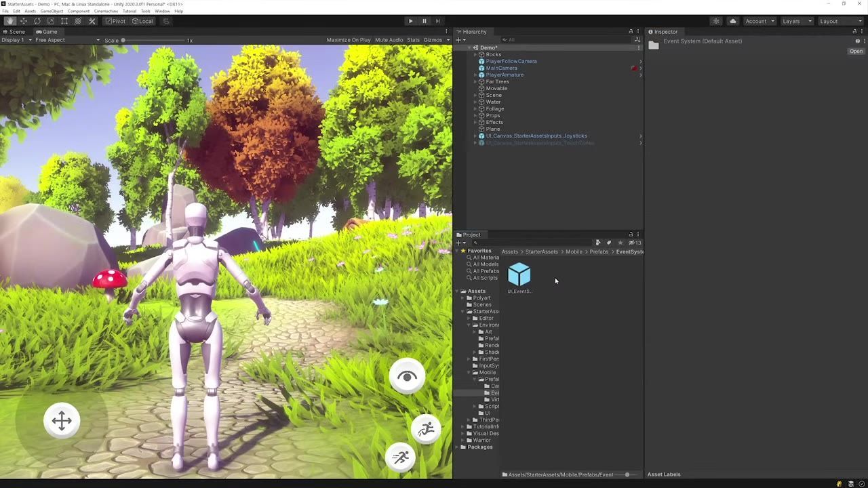
Task: Toggle the Hierarchy panel lock
Action: [631, 32]
